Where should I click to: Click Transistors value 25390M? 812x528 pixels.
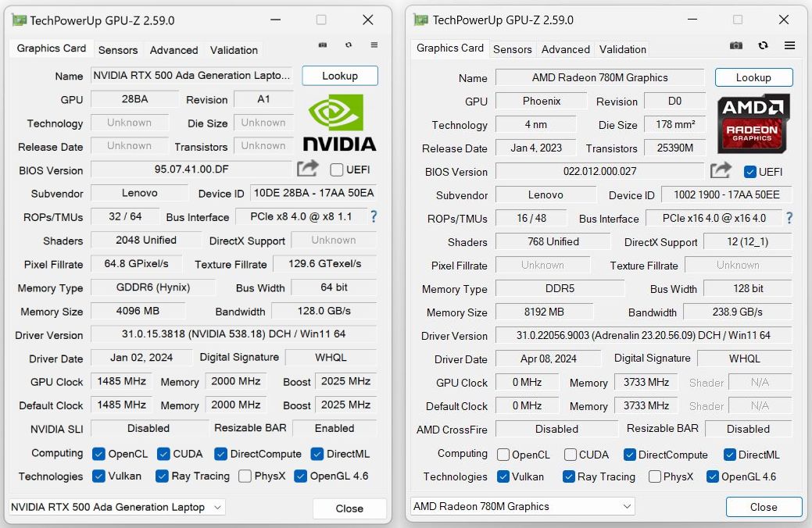pos(674,148)
